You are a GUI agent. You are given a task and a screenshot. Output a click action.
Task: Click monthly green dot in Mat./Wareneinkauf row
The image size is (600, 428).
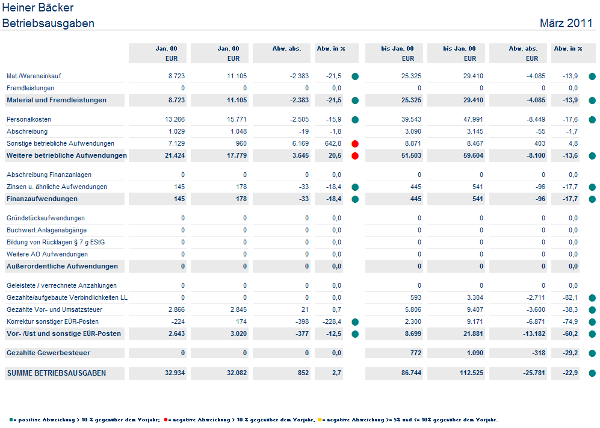[355, 76]
